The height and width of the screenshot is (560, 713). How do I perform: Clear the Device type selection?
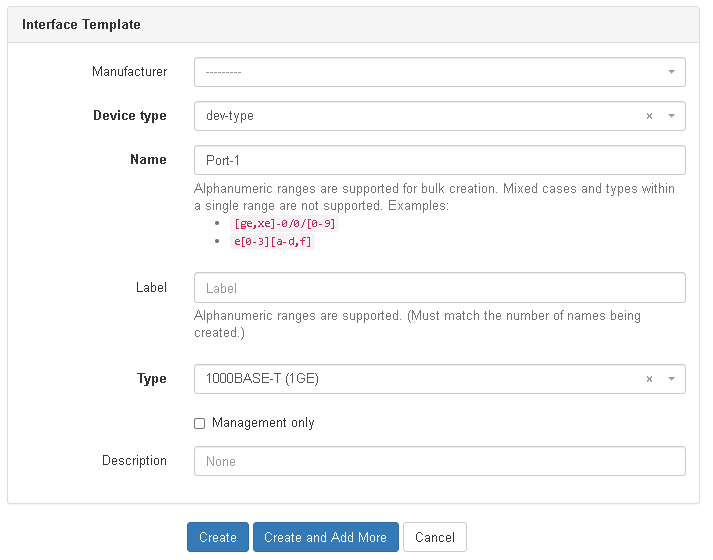click(649, 116)
